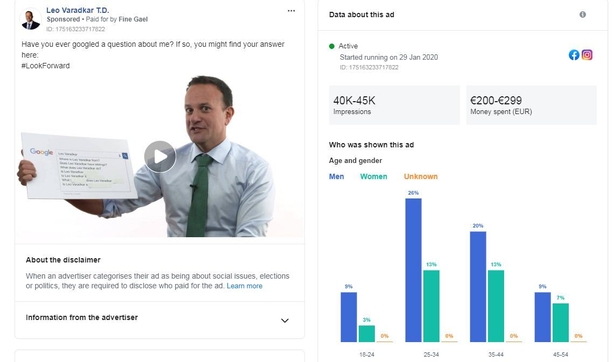Play the Leo Varadkar video ad
This screenshot has width=614, height=362.
point(160,157)
